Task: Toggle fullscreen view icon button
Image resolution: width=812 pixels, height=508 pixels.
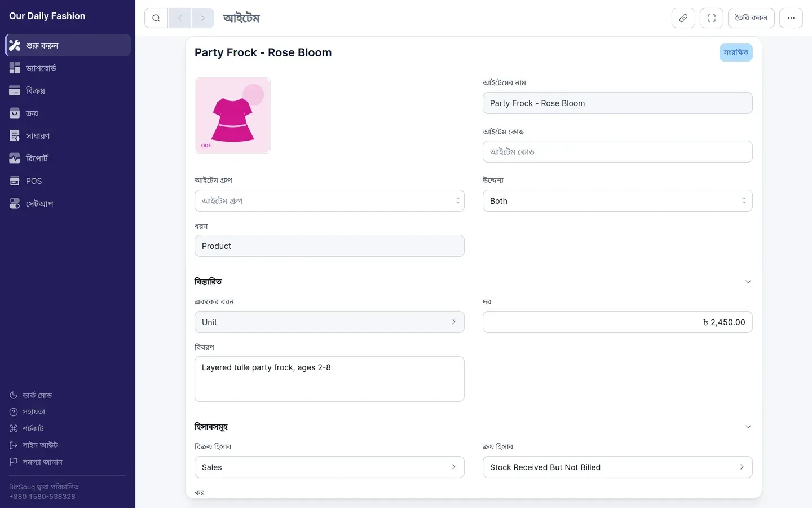Action: point(712,18)
